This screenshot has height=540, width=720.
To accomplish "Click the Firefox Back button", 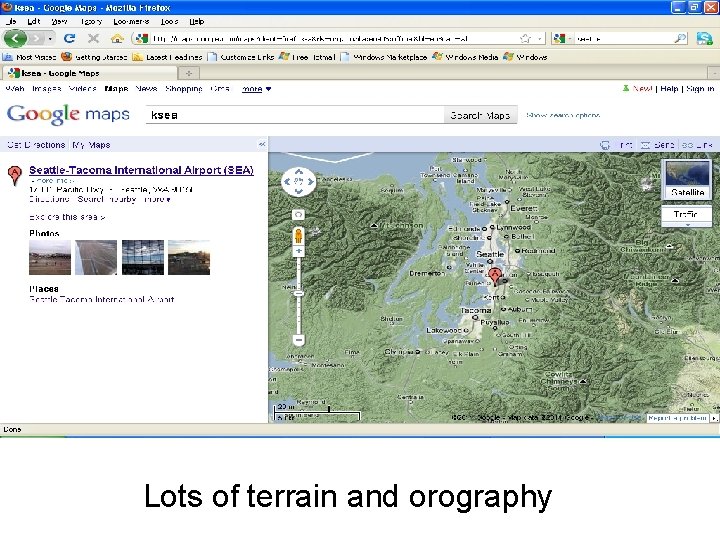I will point(15,38).
